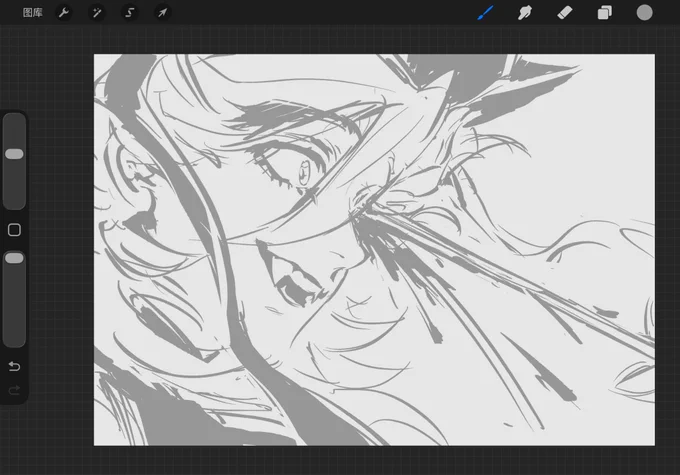
Task: Open the Actions wrench menu
Action: pos(64,13)
